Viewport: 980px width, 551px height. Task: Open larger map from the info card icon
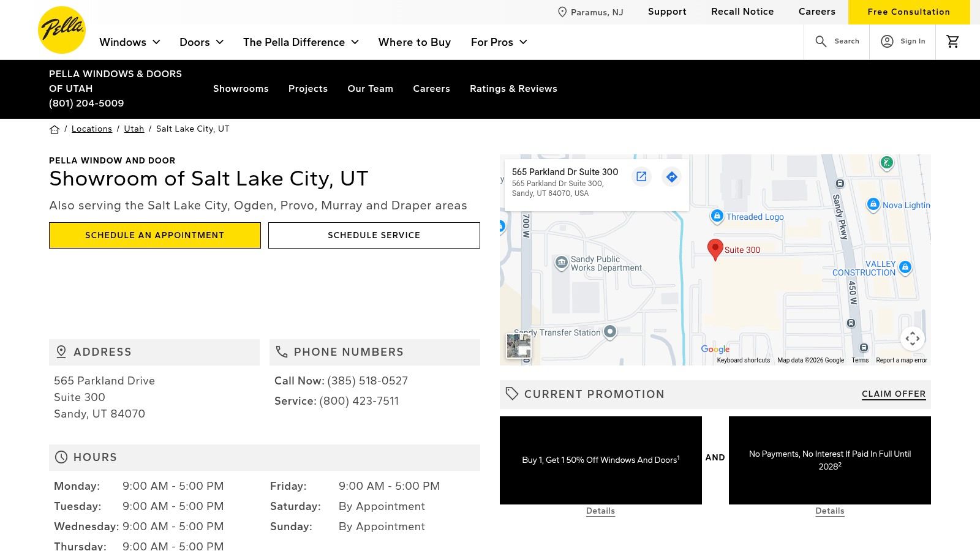click(641, 177)
